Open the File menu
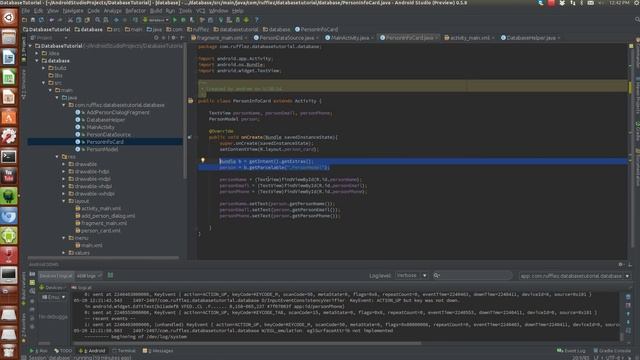The height and width of the screenshot is (360, 640). click(25, 11)
